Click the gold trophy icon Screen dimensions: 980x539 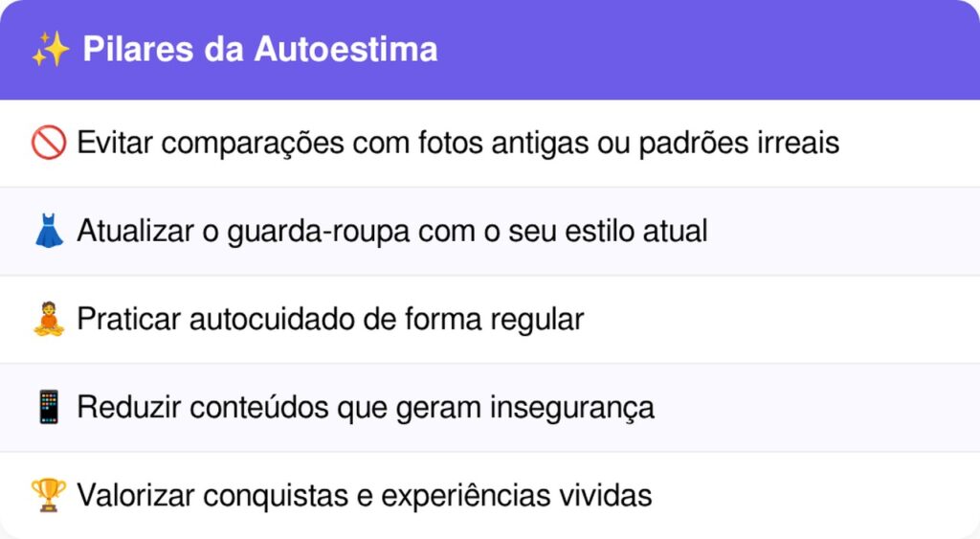[x=48, y=496]
